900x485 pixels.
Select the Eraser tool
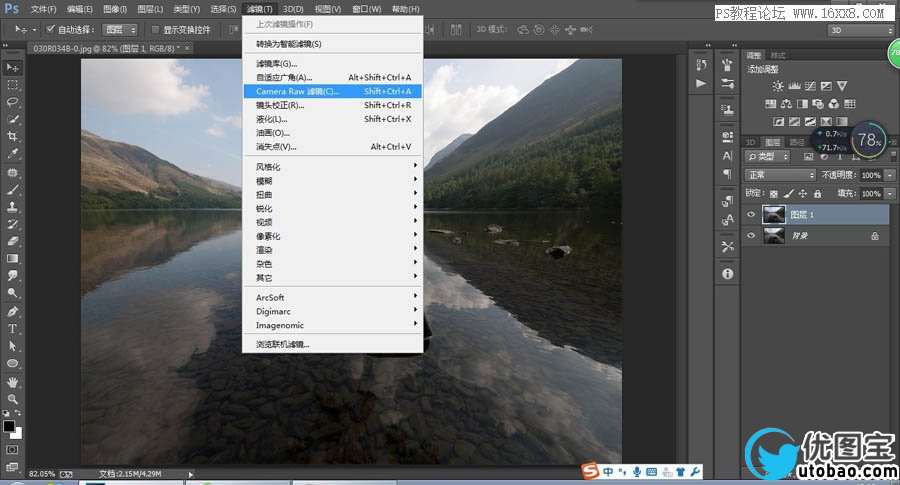coord(12,242)
